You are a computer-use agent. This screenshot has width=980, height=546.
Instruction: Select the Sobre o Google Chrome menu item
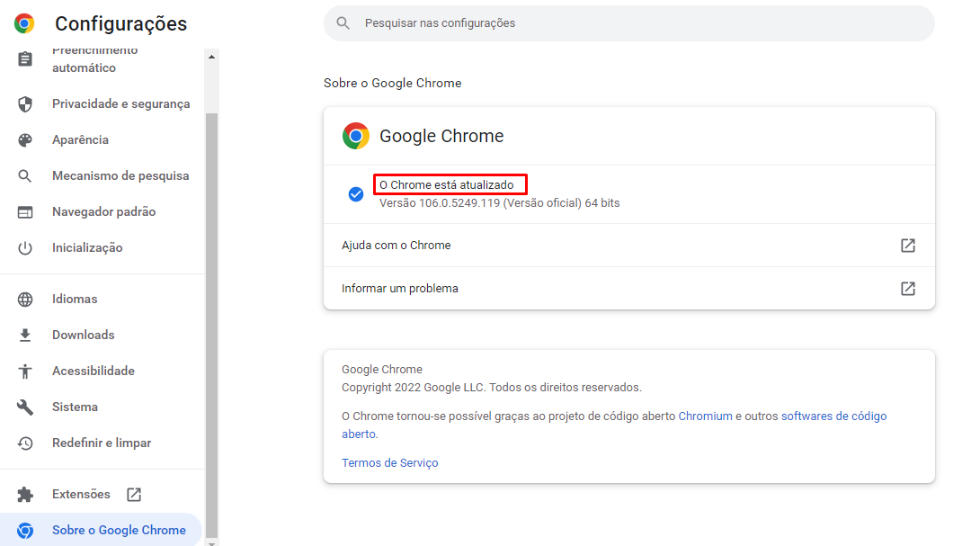(121, 530)
